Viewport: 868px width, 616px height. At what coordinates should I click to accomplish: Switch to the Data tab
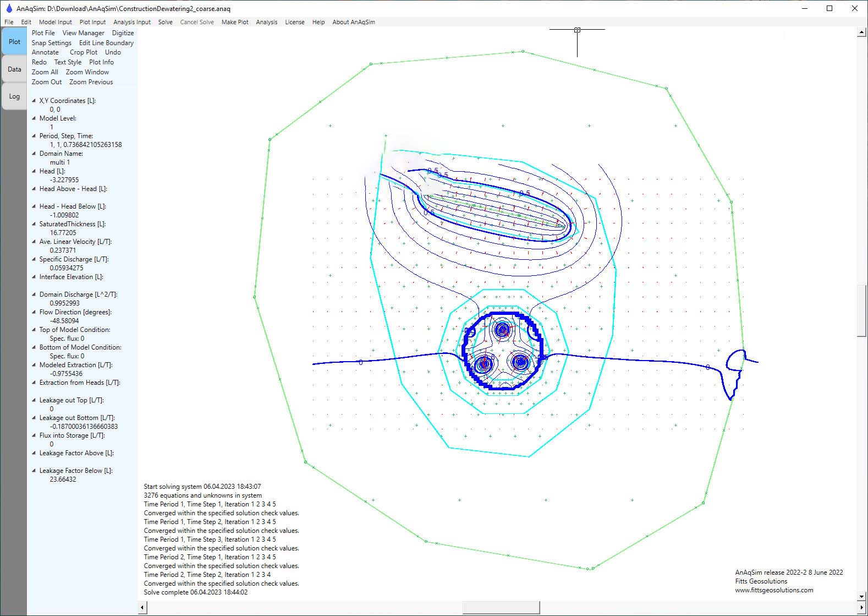14,69
